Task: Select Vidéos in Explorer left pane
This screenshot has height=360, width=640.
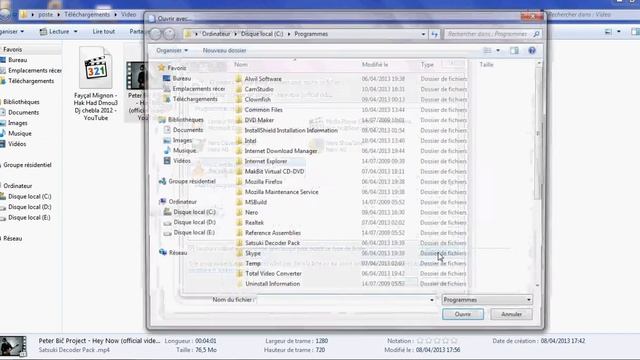Action: (x=17, y=144)
